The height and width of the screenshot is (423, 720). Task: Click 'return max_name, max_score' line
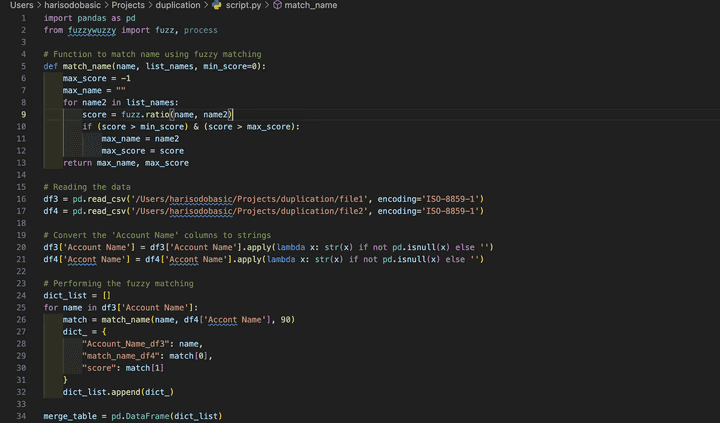pyautogui.click(x=126, y=163)
